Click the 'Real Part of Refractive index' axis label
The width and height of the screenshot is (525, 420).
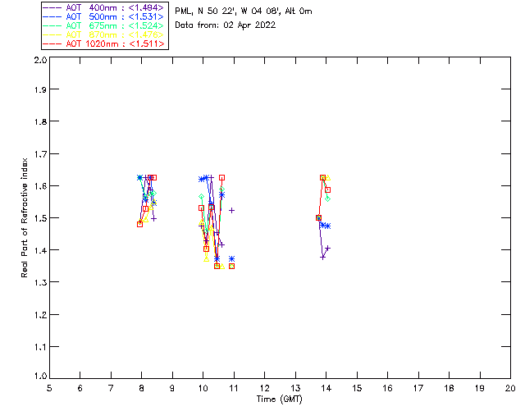point(24,217)
